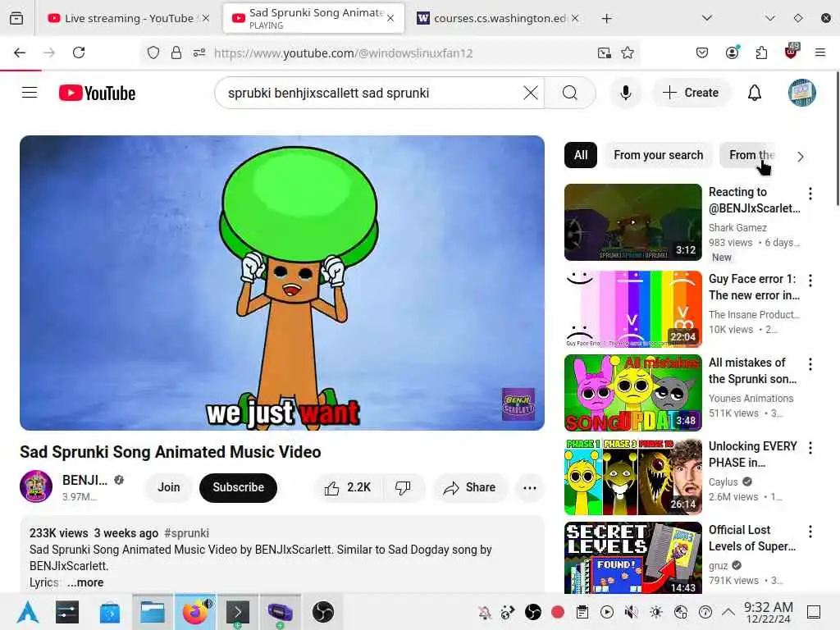Click red recording indicator in tray

point(558,612)
